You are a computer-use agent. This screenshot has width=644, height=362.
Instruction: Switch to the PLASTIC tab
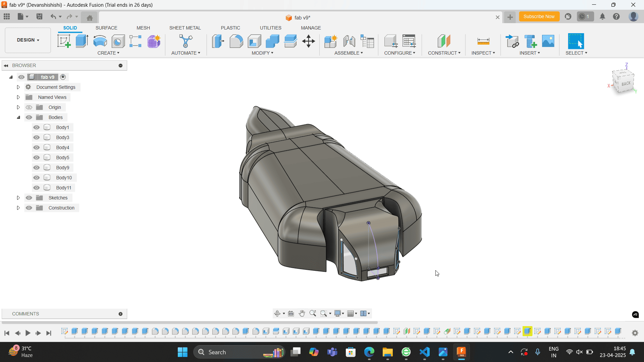(230, 28)
